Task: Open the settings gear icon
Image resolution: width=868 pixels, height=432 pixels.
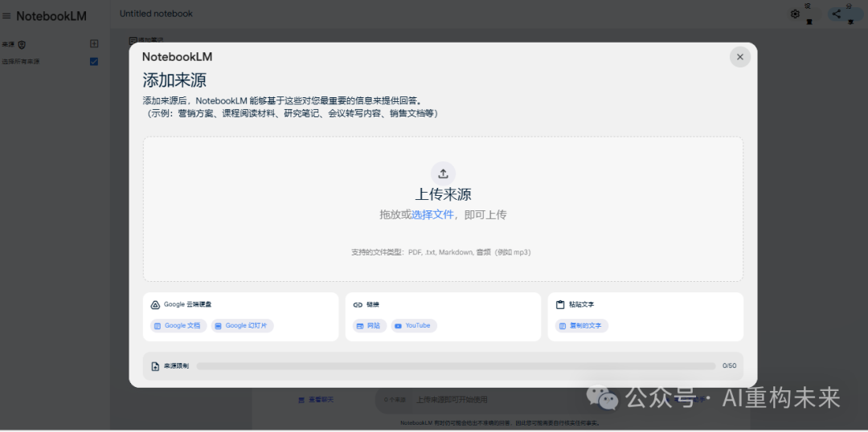Action: pyautogui.click(x=795, y=14)
